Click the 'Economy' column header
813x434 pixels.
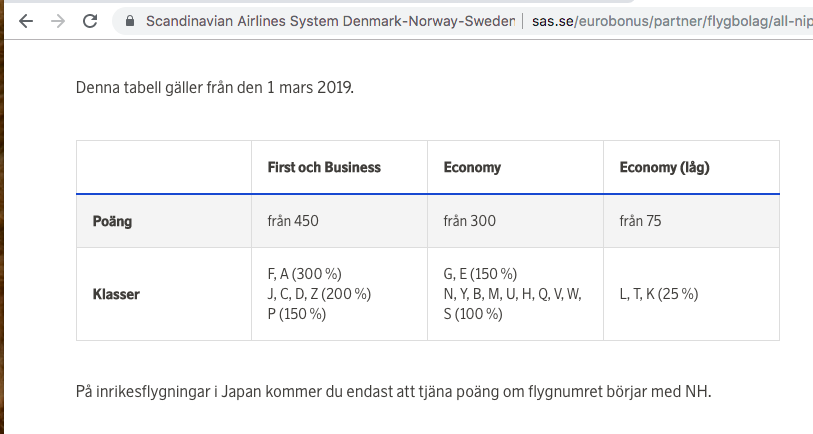472,167
